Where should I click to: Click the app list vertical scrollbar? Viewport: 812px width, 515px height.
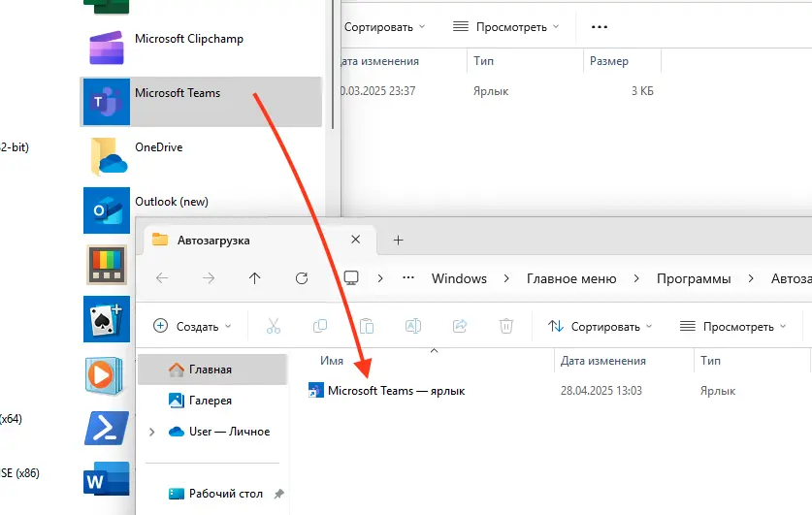[x=332, y=65]
